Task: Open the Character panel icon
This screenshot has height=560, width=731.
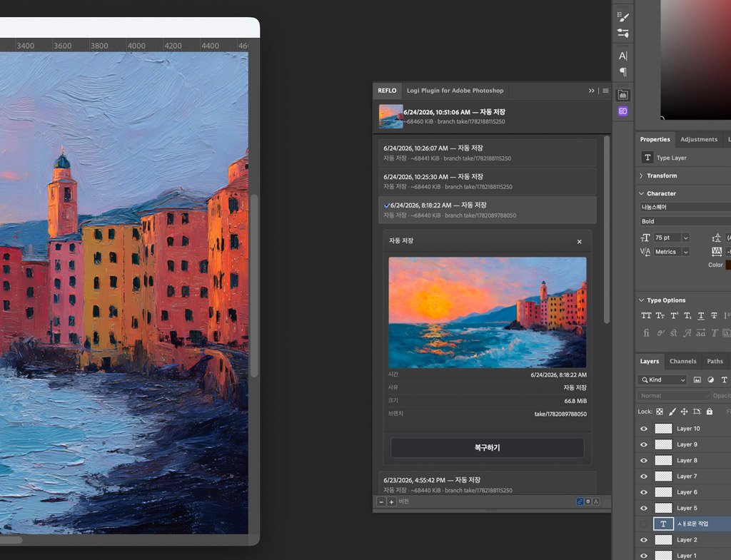Action: 622,56
